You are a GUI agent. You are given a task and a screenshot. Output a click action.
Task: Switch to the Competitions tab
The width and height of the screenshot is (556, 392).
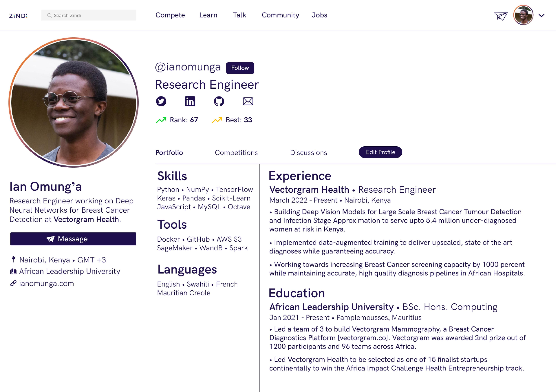tap(236, 153)
